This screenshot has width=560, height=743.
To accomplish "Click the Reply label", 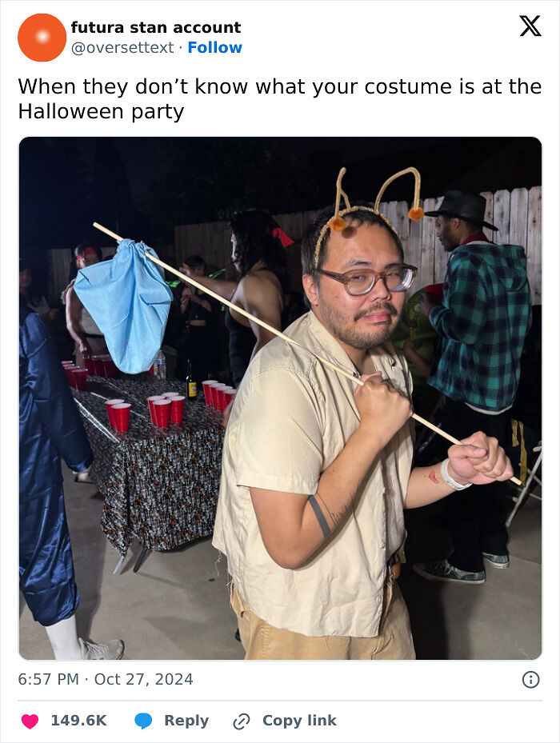I will 186,721.
